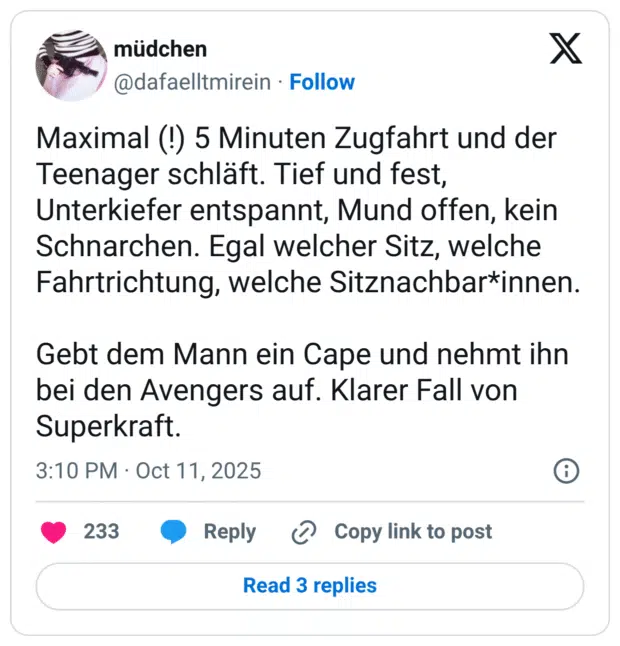Open the @dafaelltmirein handle
620x646 pixels.
click(192, 82)
